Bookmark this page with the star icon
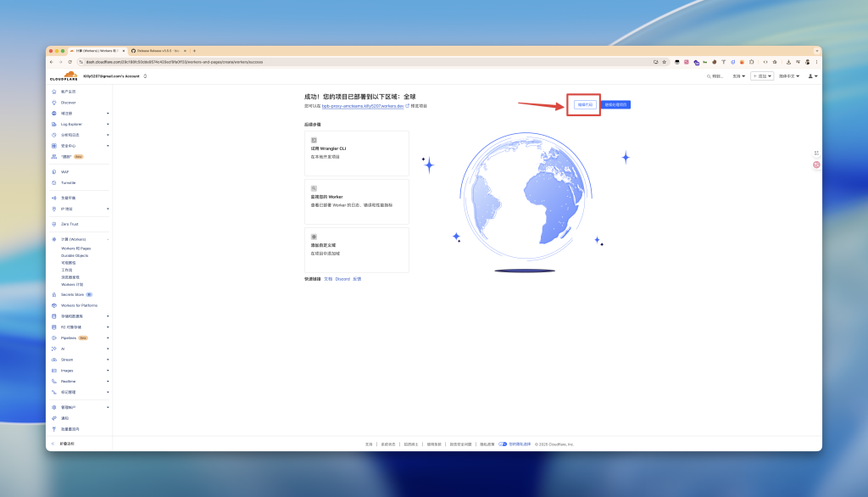The height and width of the screenshot is (497, 868). 665,62
